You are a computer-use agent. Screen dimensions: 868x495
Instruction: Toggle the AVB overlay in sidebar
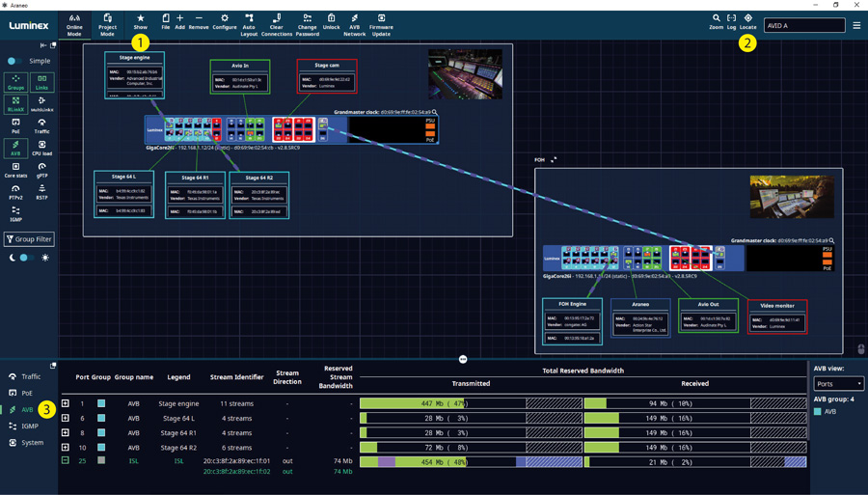pos(15,148)
